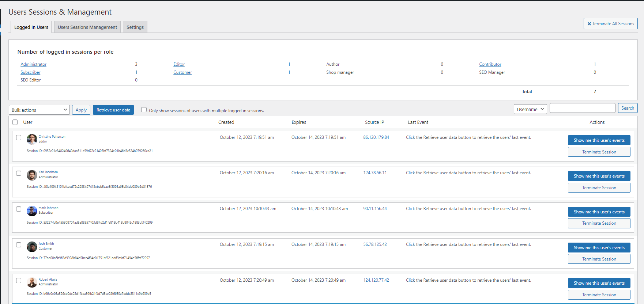Tick the select-all checkbox beside User header
Image resolution: width=644 pixels, height=304 pixels.
[15, 122]
